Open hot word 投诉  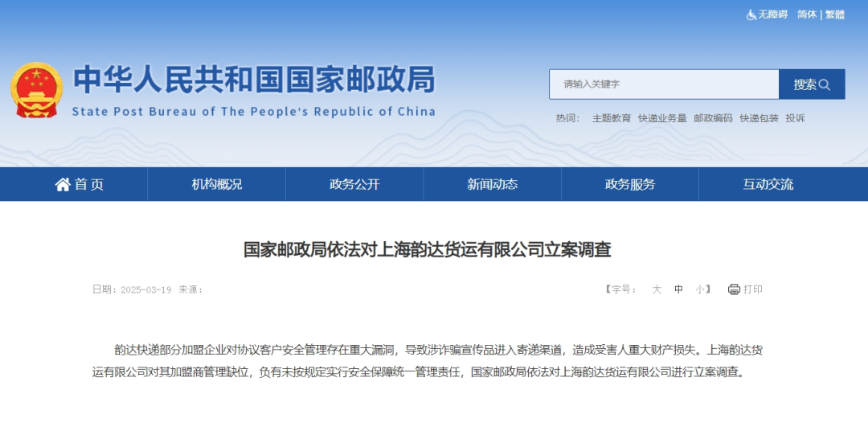click(795, 118)
